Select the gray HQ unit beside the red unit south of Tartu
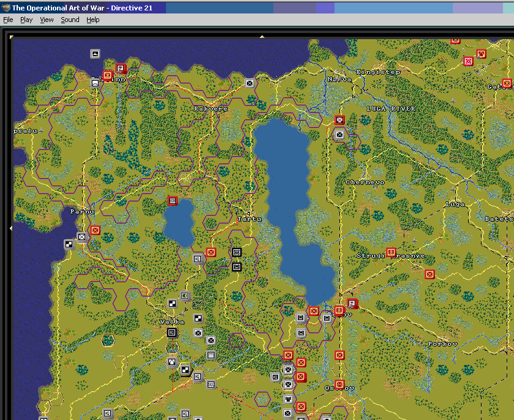 point(198,259)
